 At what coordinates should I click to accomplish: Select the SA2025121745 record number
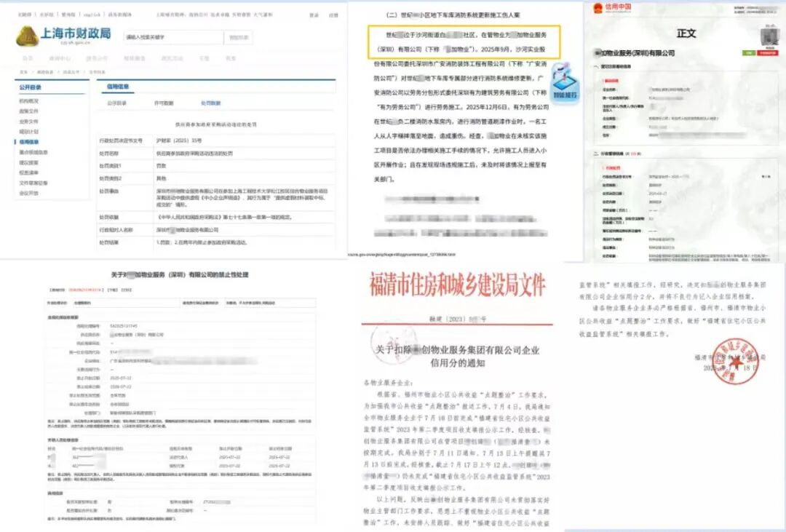(123, 326)
